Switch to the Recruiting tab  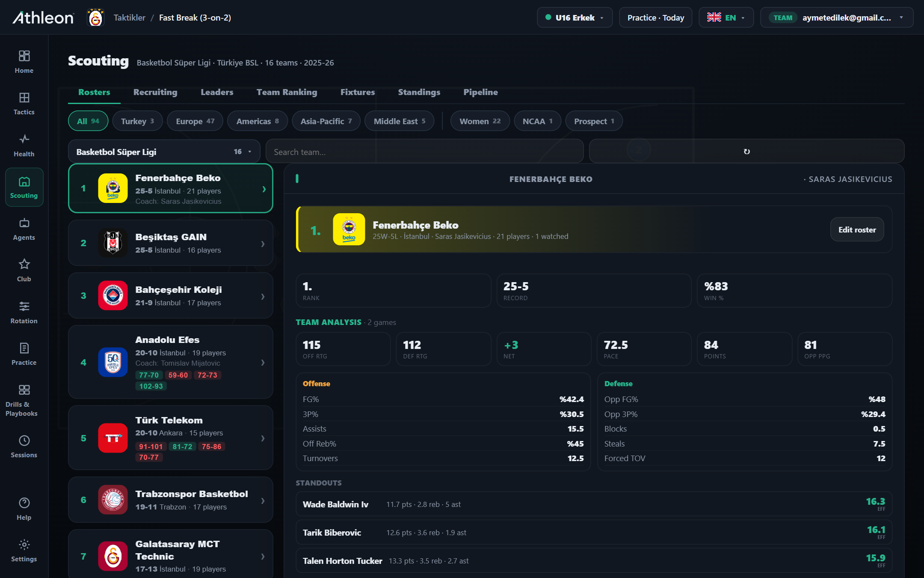point(155,92)
